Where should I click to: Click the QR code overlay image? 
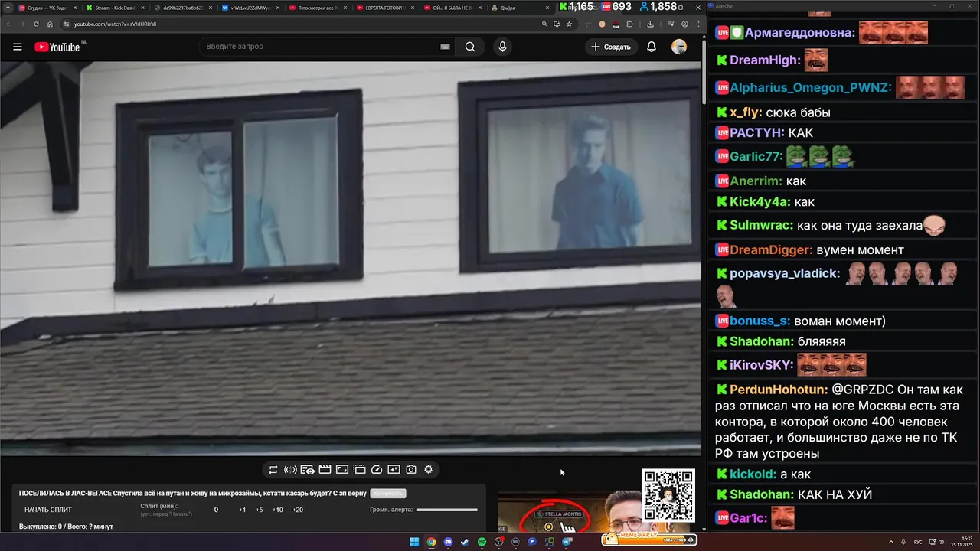point(668,496)
